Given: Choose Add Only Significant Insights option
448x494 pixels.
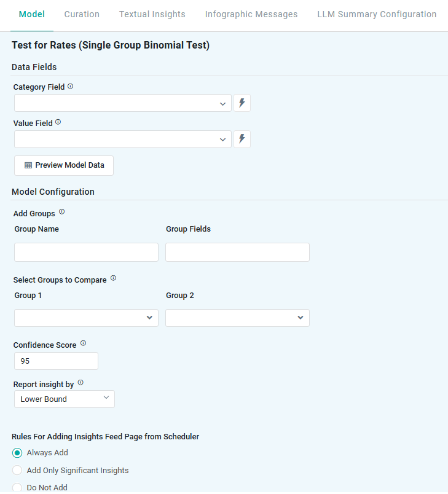Looking at the screenshot, I should (x=18, y=471).
